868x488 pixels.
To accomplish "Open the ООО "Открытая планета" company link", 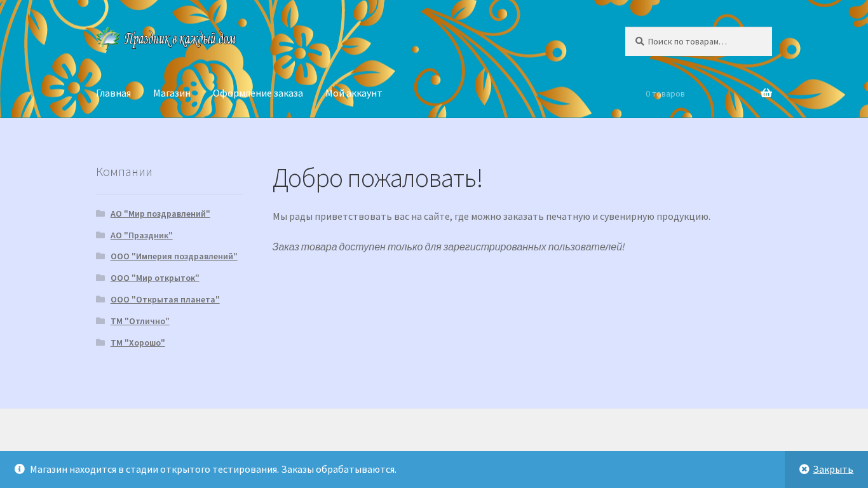I will click(x=165, y=299).
